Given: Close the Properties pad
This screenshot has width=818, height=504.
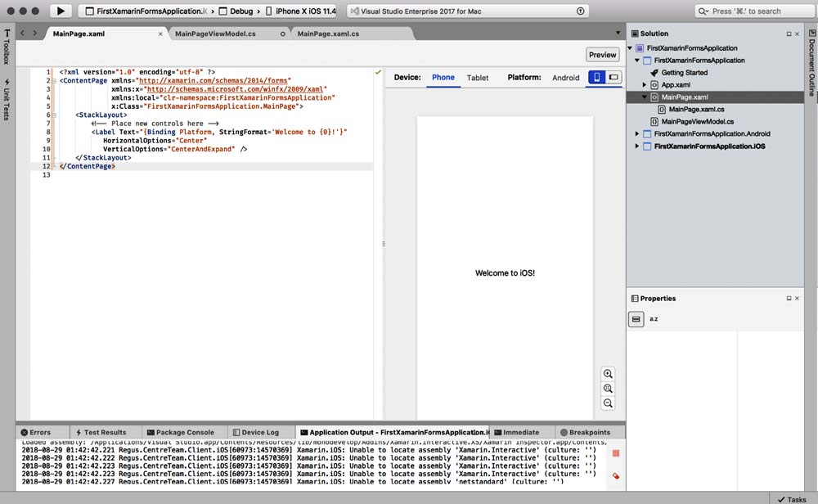Looking at the screenshot, I should click(x=797, y=299).
